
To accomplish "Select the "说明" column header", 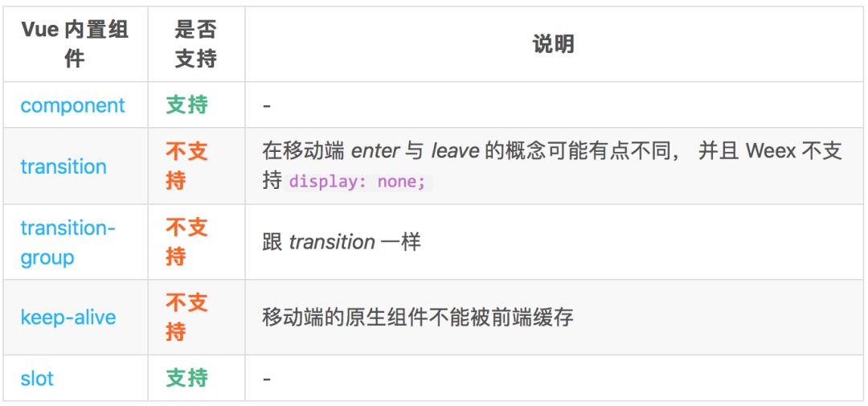I will [x=553, y=44].
